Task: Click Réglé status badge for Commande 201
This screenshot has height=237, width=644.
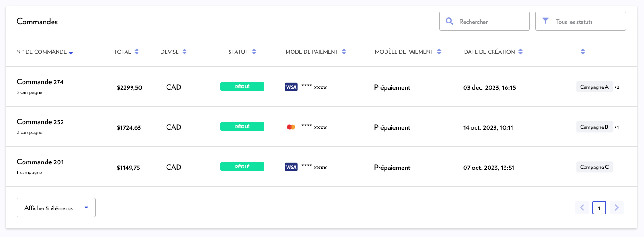Action: 242,167
